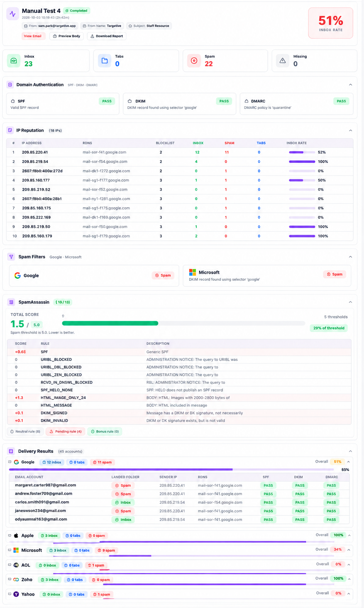Click margaret.carter987@gmail.com account row

[179, 485]
